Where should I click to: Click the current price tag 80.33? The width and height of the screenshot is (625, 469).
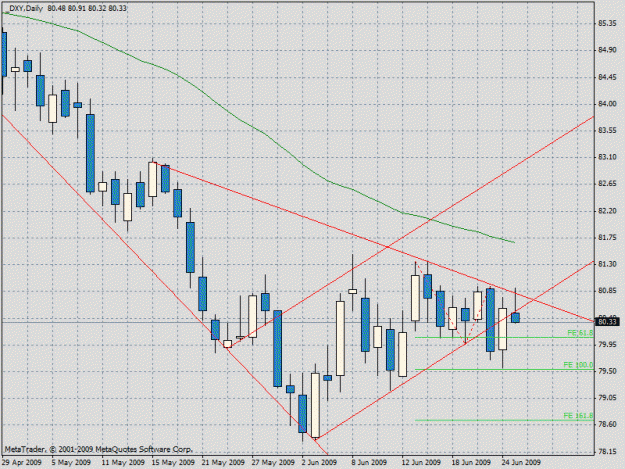tap(608, 322)
